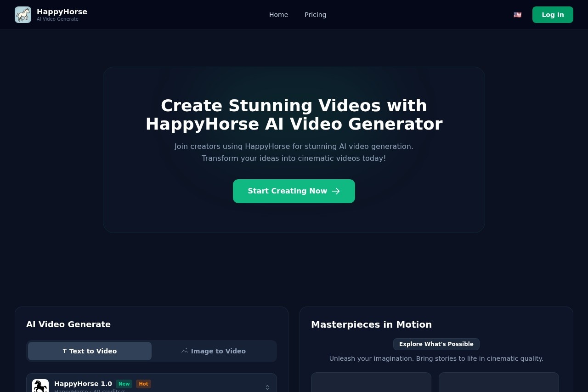Open the Pricing page
This screenshot has width=588, height=392.
(x=315, y=15)
